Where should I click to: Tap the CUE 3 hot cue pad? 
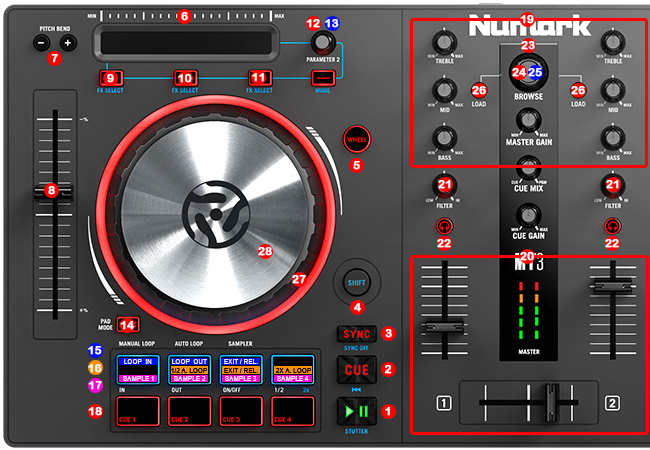241,411
